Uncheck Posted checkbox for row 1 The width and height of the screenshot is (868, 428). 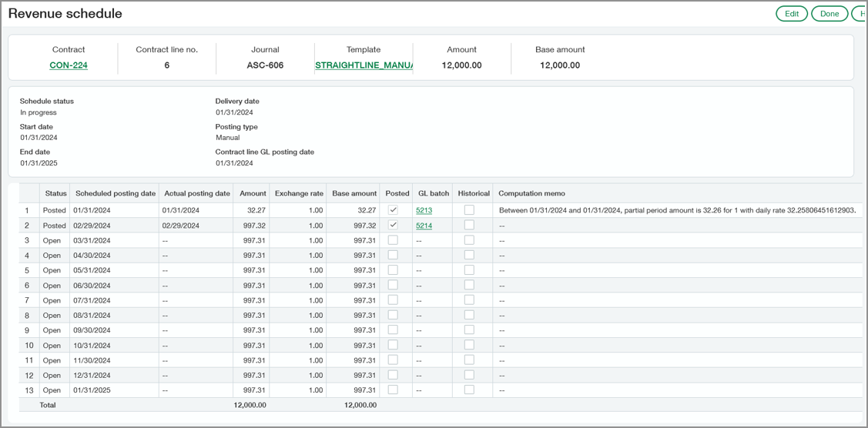point(393,210)
